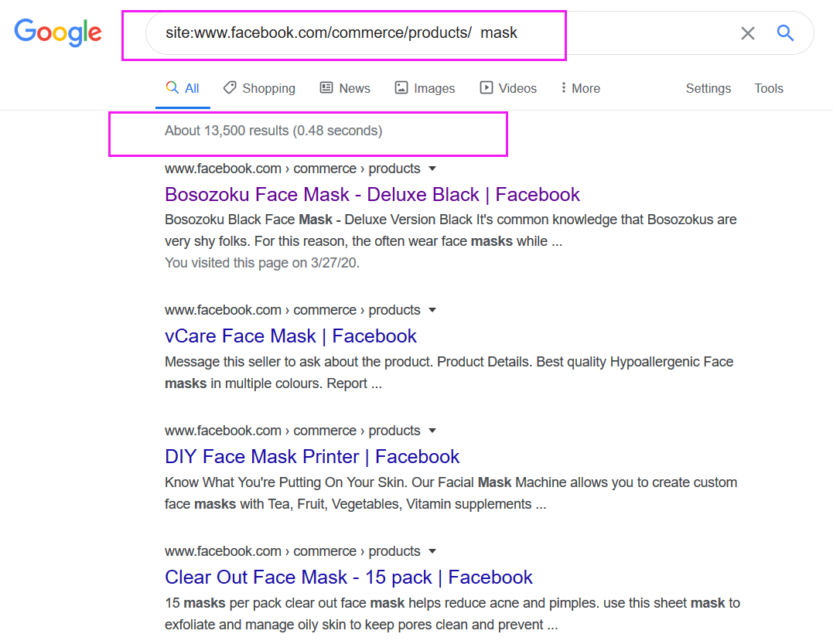Click the Shopping tag icon

[230, 88]
